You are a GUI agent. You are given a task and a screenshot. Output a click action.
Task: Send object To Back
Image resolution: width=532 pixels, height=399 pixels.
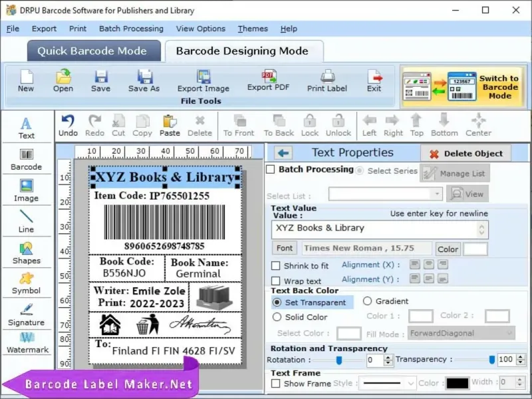[x=279, y=126]
